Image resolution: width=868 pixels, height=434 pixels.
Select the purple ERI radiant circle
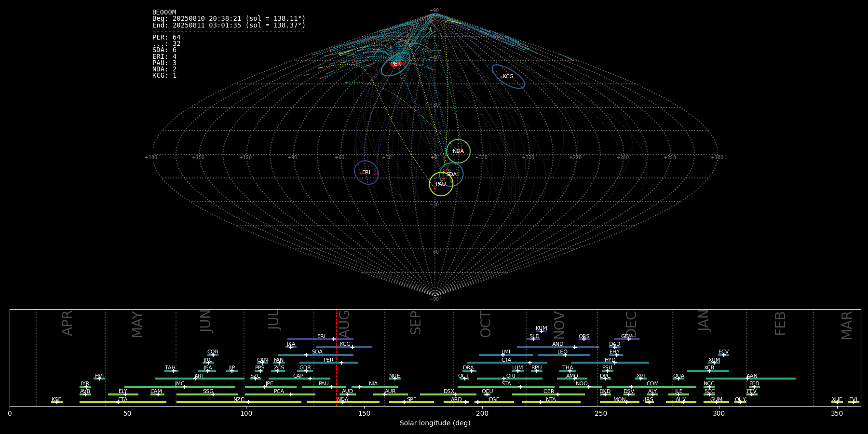click(366, 172)
